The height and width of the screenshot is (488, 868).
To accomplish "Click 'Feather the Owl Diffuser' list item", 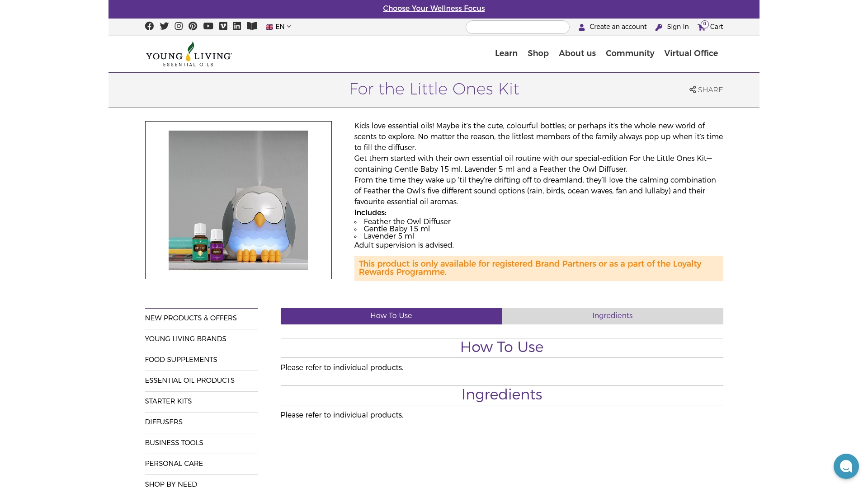I will pos(407,221).
